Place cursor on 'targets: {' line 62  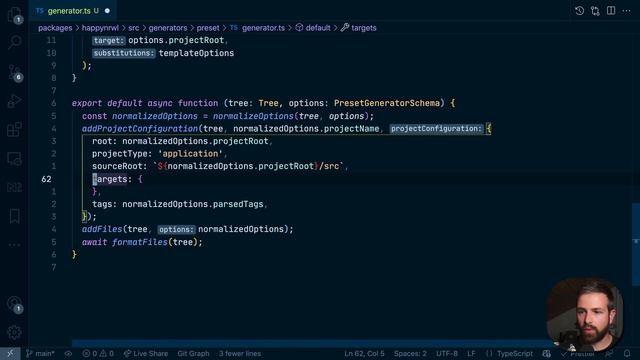click(x=117, y=179)
